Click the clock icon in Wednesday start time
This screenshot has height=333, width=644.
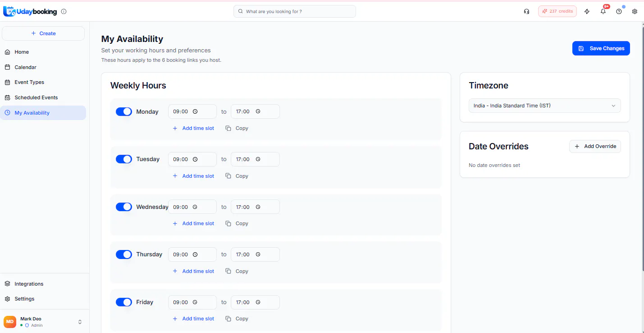[x=195, y=207]
